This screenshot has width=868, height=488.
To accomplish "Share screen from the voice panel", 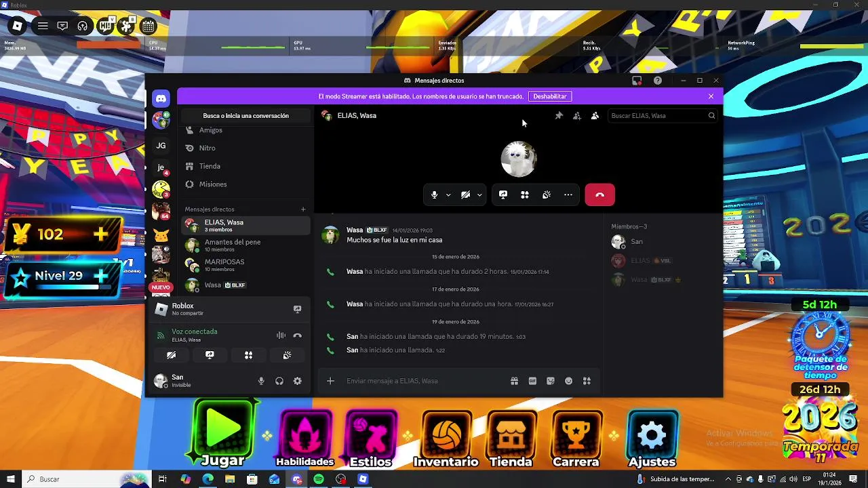I will click(210, 355).
